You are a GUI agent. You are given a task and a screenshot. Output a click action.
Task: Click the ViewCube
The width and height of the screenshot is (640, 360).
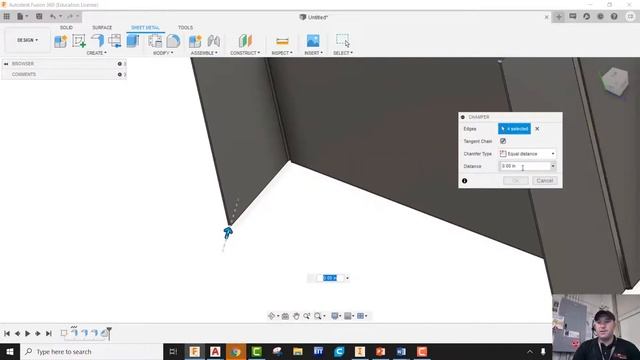pos(615,81)
